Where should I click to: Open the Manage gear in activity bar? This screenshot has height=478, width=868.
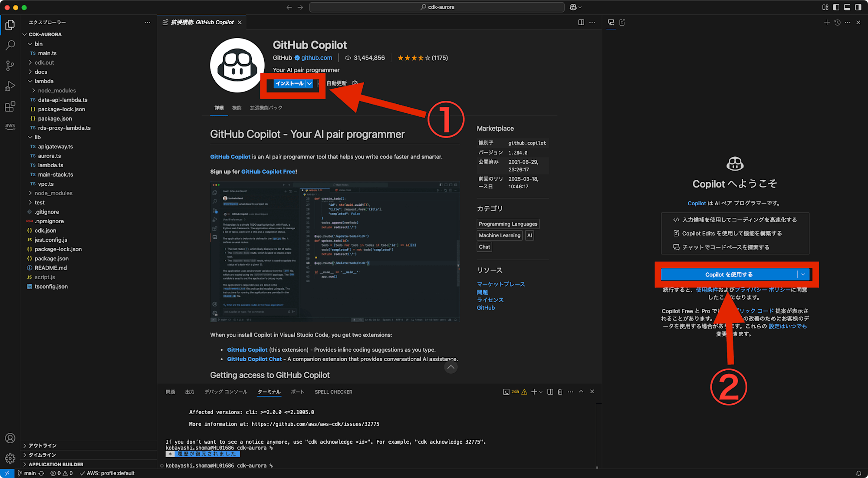pyautogui.click(x=10, y=458)
